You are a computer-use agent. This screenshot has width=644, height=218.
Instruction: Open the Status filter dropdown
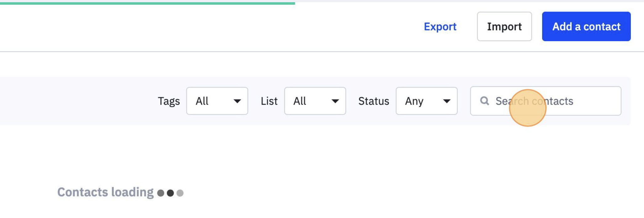[x=426, y=101]
